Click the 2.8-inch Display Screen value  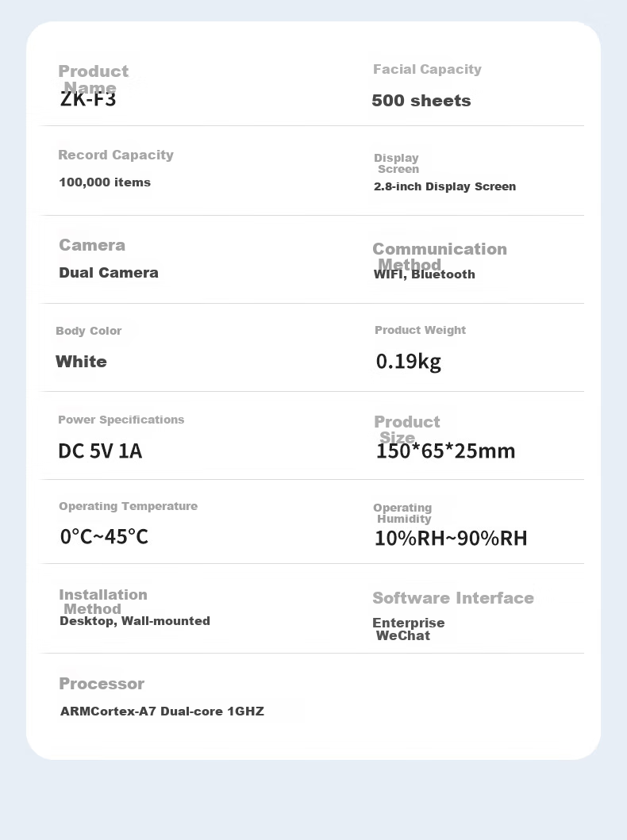point(444,186)
